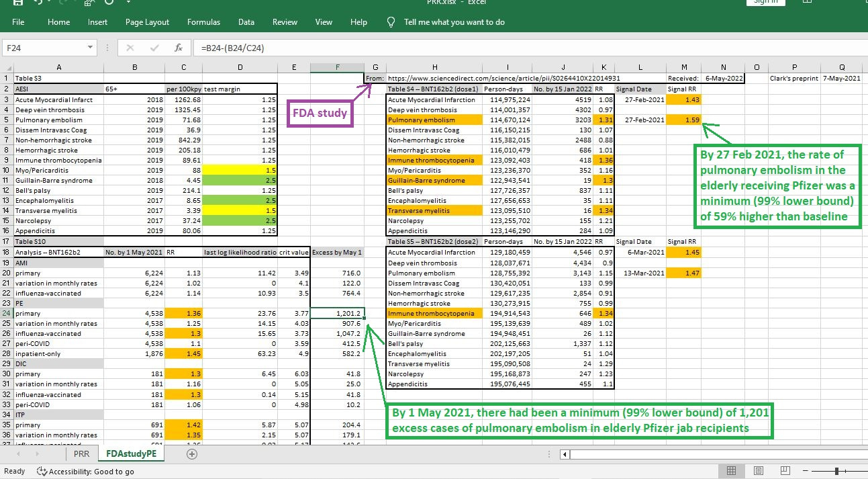This screenshot has height=479, width=868.
Task: Click the Accessibility checker icon in status bar
Action: [x=42, y=472]
